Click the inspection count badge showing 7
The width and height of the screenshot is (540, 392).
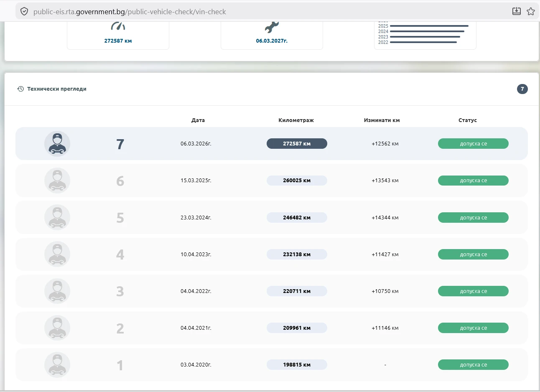[522, 89]
